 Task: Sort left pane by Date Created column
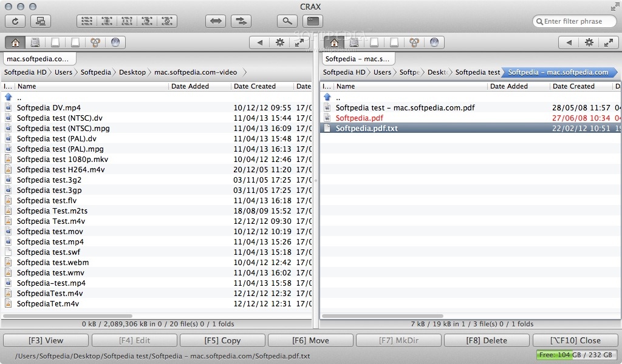[x=262, y=86]
